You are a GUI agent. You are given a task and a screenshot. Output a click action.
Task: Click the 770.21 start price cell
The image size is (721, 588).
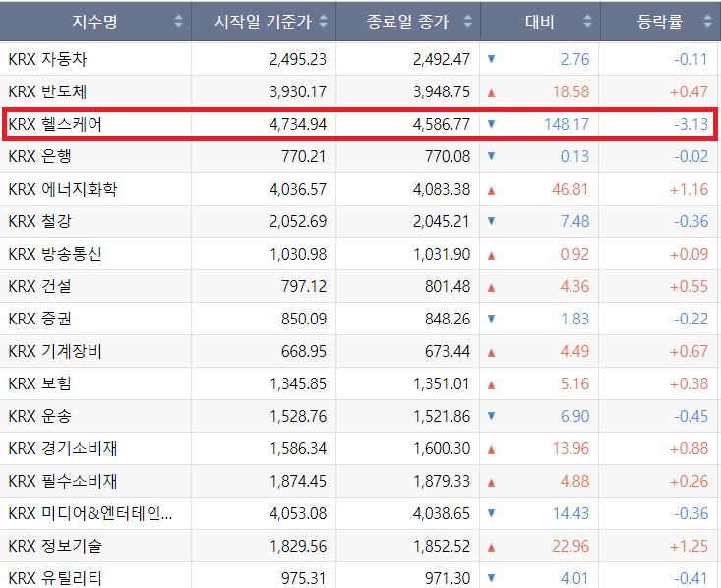[x=304, y=156]
